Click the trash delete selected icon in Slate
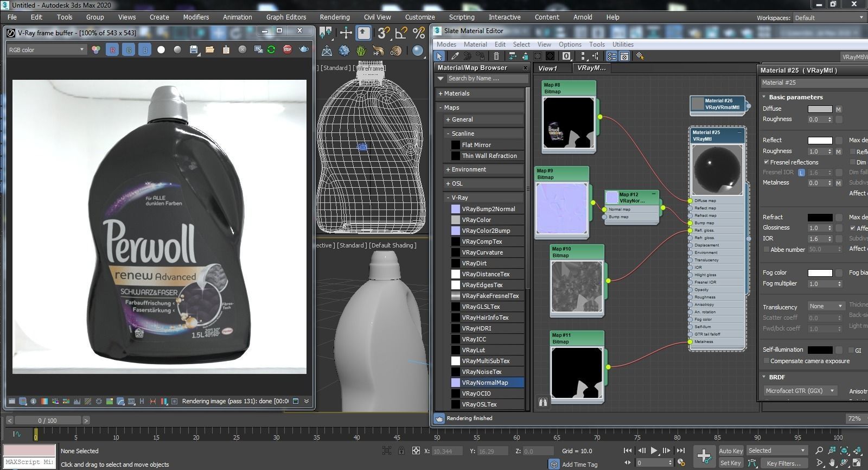The height and width of the screenshot is (470, 868). tap(496, 56)
